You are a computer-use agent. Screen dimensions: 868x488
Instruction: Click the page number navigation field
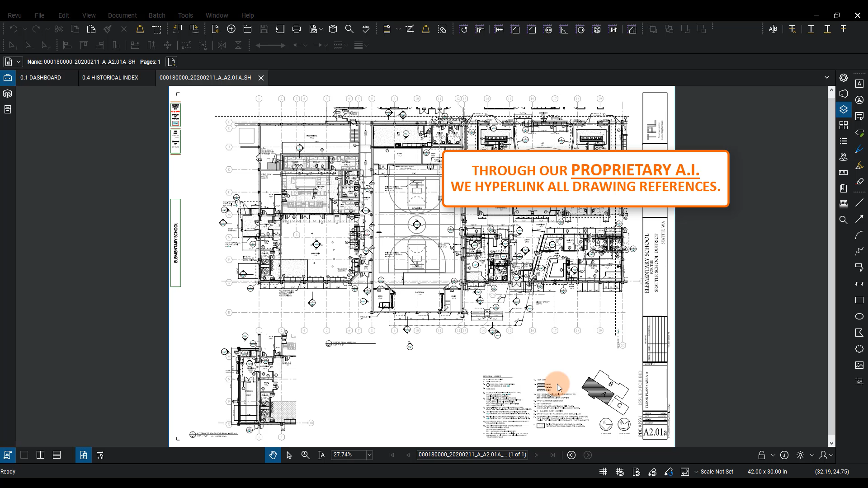tap(472, 455)
